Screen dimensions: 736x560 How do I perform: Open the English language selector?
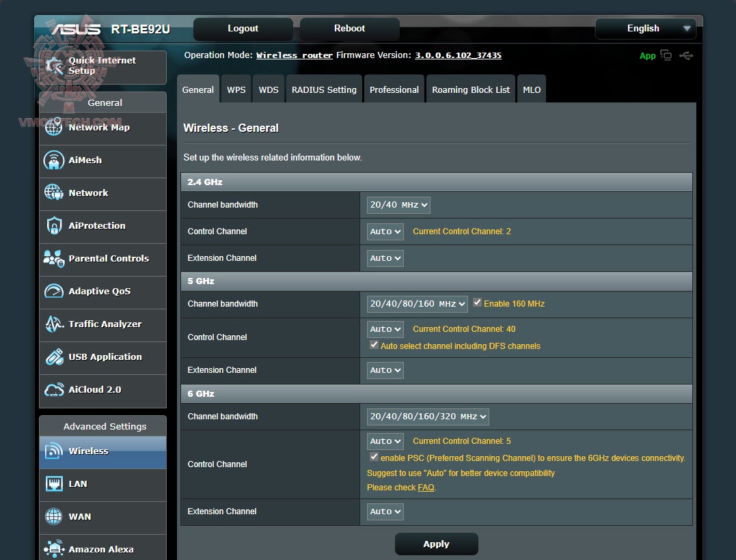tap(645, 29)
